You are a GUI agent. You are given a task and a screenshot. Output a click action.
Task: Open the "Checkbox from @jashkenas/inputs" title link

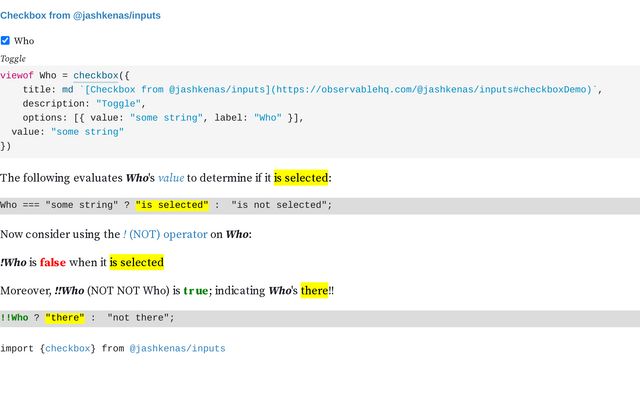(80, 16)
